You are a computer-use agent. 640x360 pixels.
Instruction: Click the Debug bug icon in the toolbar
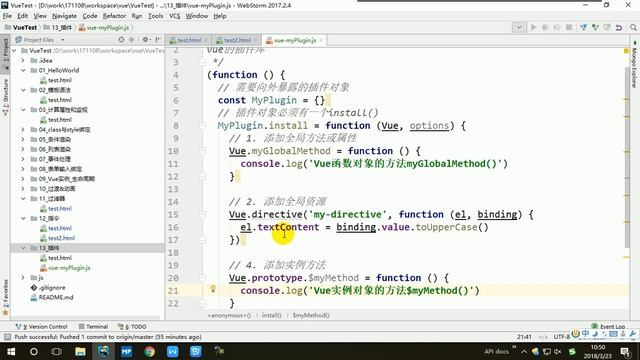545,27
